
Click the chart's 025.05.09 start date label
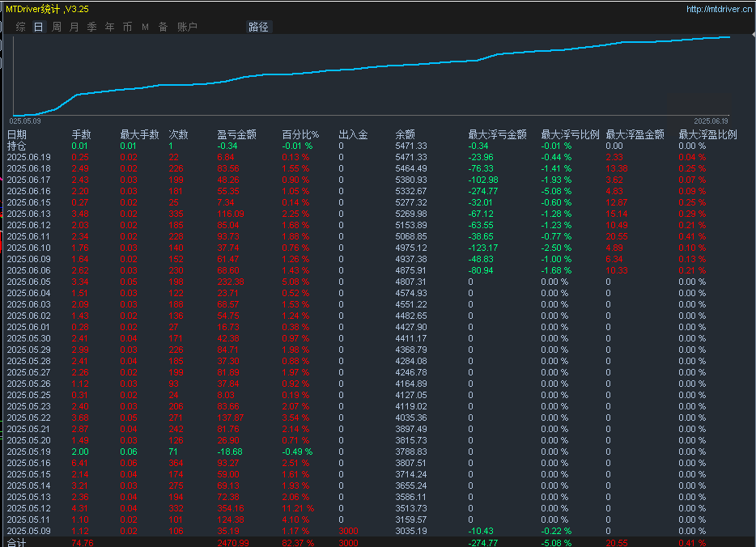(x=25, y=121)
